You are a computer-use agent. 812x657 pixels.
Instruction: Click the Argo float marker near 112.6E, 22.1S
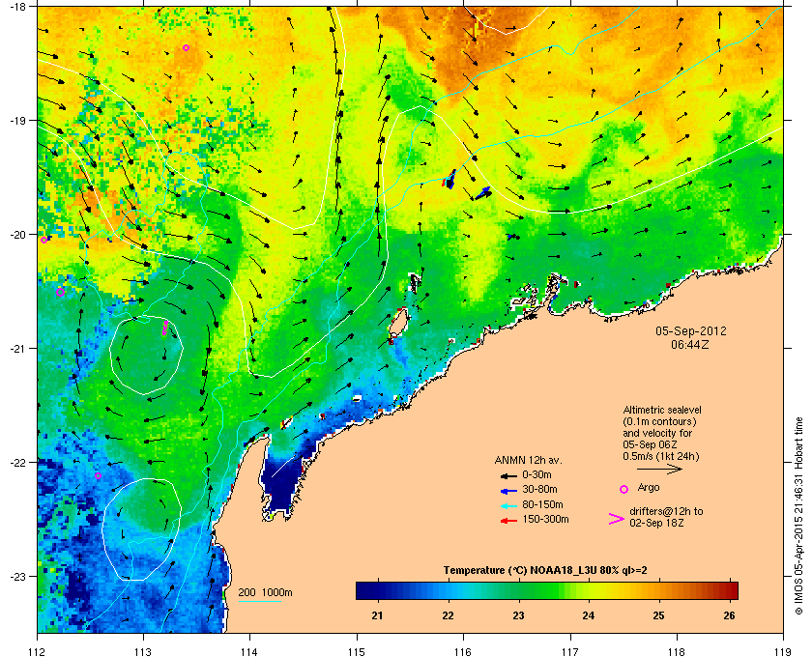pos(98,475)
